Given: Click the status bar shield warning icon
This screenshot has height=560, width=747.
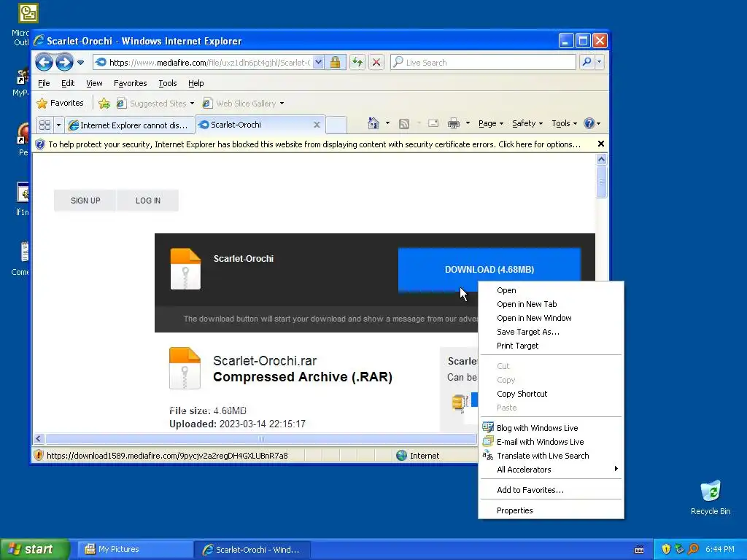Looking at the screenshot, I should [x=39, y=455].
